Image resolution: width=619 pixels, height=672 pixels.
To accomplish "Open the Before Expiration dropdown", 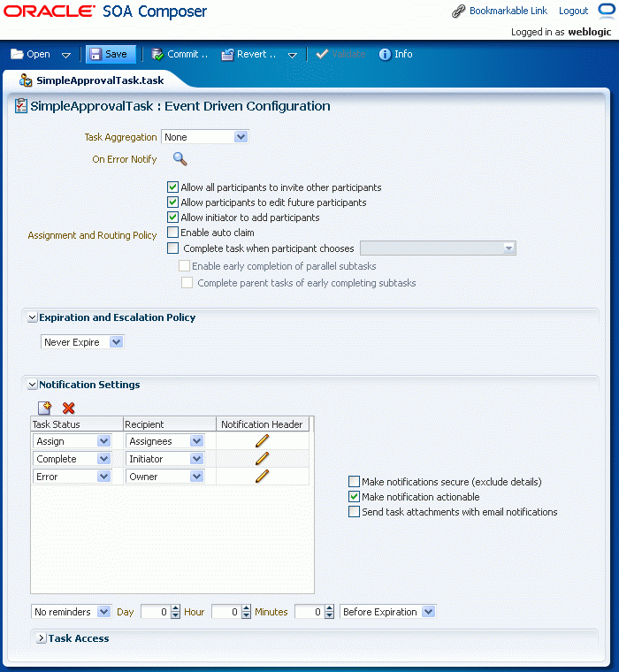I will [387, 612].
